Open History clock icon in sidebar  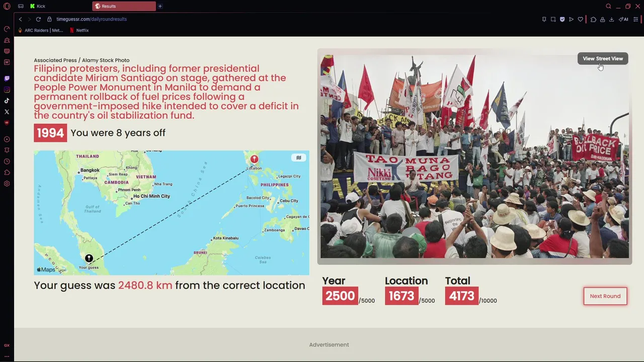click(x=7, y=161)
